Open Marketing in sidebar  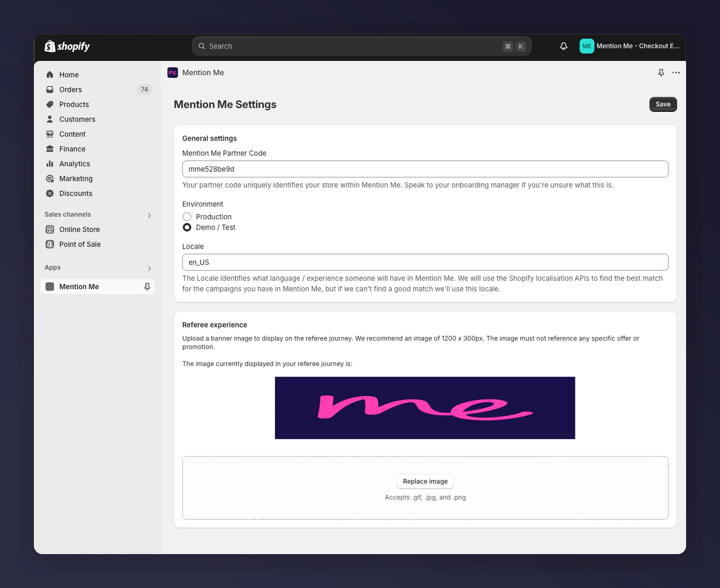pyautogui.click(x=97, y=179)
